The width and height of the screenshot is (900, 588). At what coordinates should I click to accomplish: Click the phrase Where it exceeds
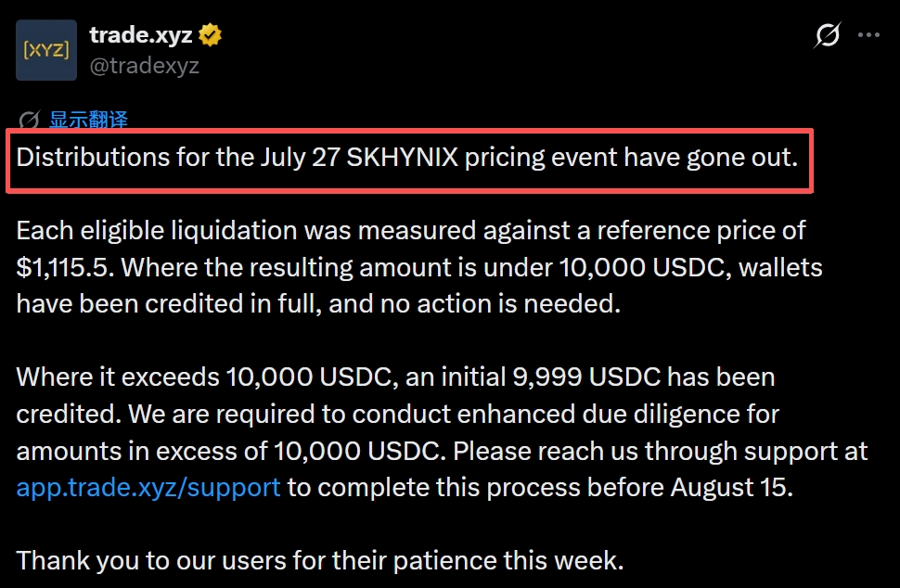click(x=118, y=377)
